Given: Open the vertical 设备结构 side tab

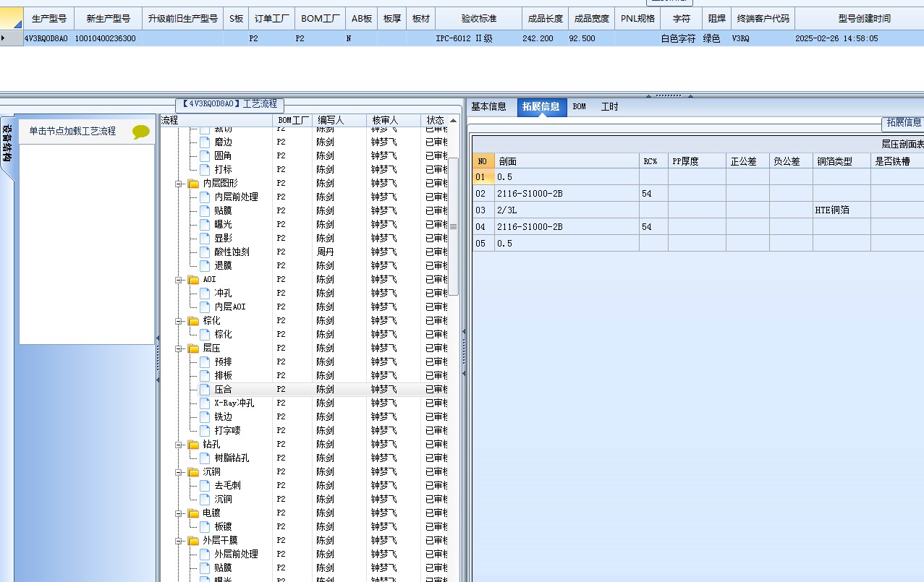Looking at the screenshot, I should pos(7,147).
